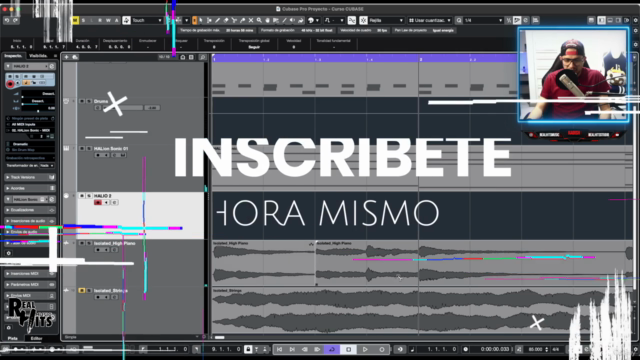Stop playback with the stop button
The width and height of the screenshot is (640, 360).
coord(349,349)
